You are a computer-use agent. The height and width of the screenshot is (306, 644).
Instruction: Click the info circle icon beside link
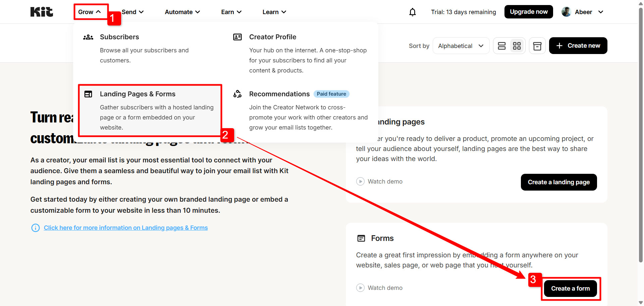35,228
